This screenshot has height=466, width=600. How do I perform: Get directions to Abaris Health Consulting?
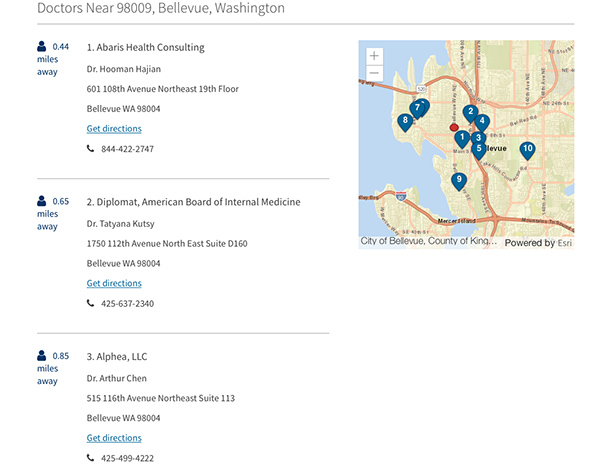(x=114, y=129)
